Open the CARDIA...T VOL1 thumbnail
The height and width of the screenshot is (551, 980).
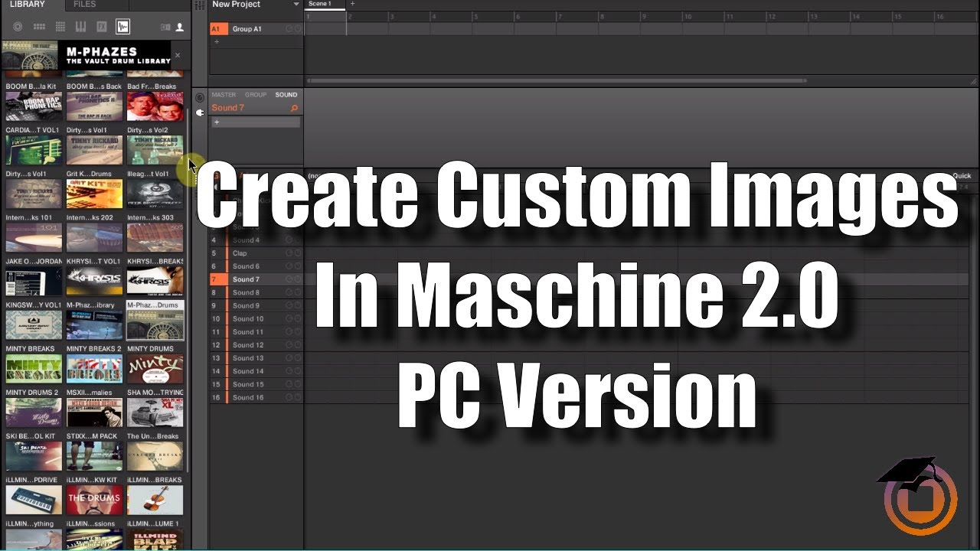click(33, 150)
